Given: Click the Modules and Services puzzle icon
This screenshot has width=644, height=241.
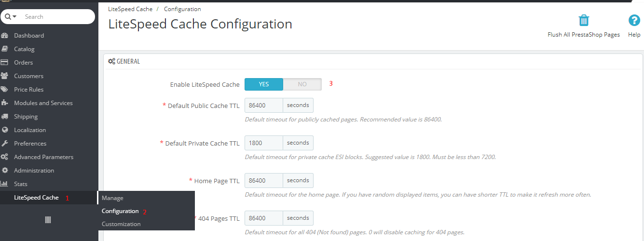Looking at the screenshot, I should click(x=5, y=103).
